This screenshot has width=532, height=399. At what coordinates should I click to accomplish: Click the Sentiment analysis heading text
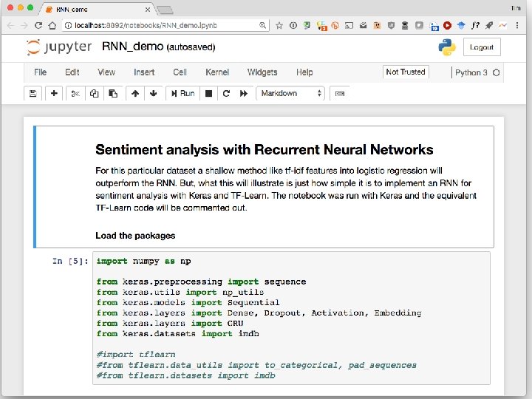tap(265, 149)
